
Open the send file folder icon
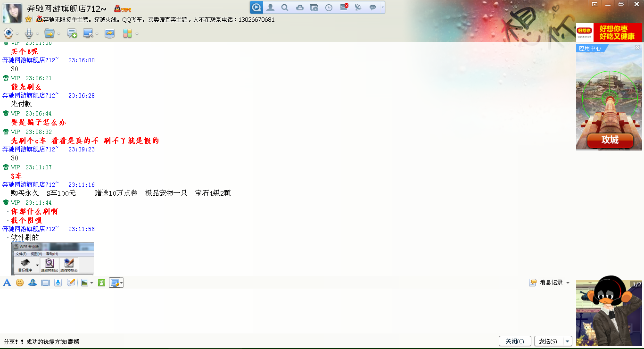click(x=50, y=33)
